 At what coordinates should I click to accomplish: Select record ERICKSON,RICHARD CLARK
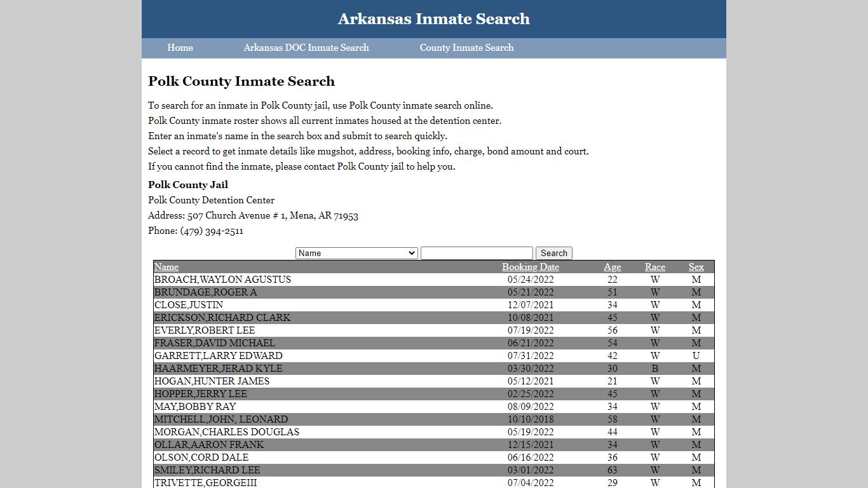pyautogui.click(x=434, y=318)
